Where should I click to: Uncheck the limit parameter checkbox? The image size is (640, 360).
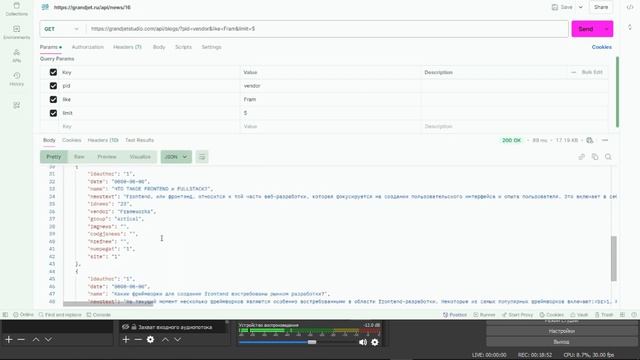point(53,113)
